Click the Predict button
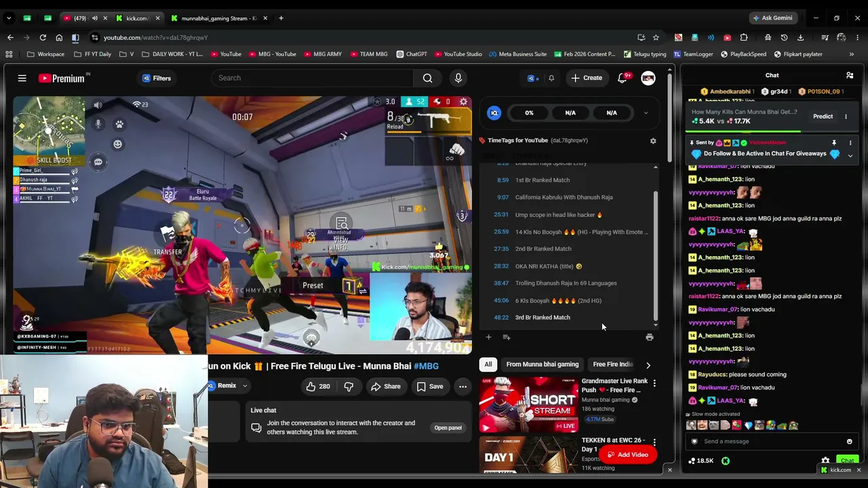This screenshot has width=868, height=488. [x=823, y=117]
